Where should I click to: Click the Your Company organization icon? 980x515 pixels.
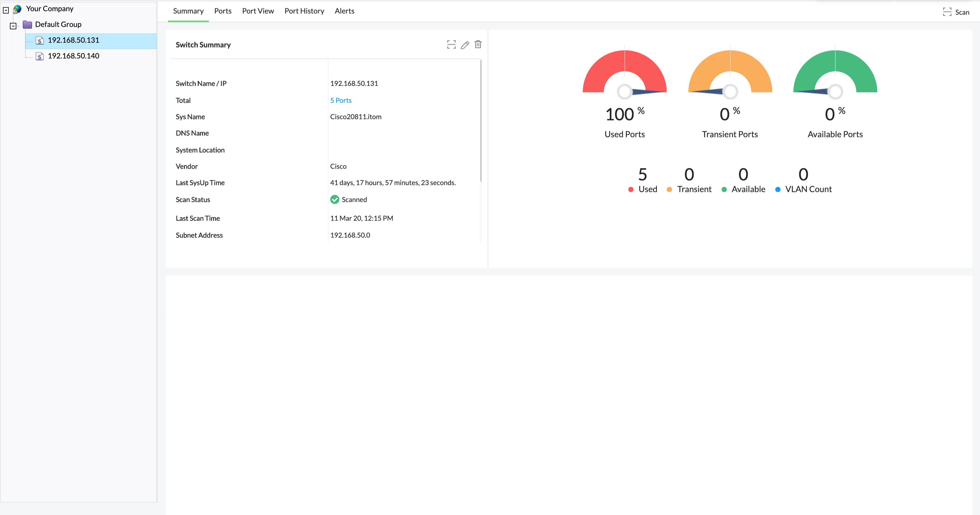(x=17, y=9)
